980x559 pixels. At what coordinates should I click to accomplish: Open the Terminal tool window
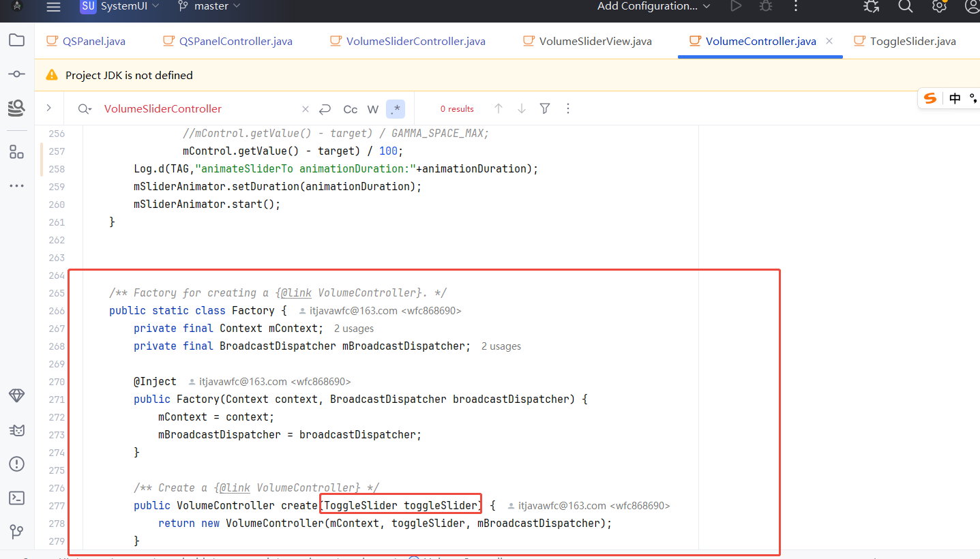click(16, 498)
